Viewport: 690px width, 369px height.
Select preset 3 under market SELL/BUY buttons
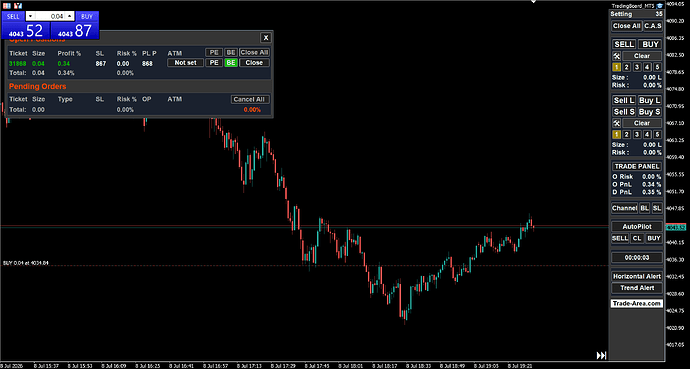pos(637,67)
